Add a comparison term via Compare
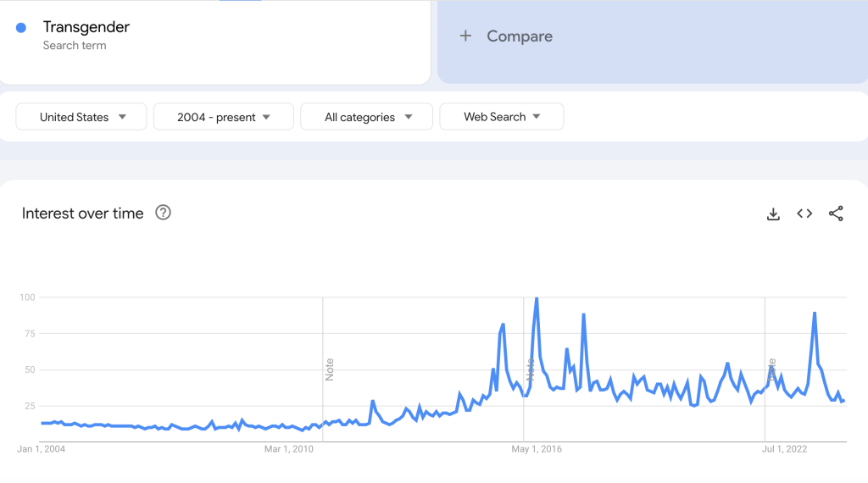Image resolution: width=868 pixels, height=483 pixels. tap(519, 36)
